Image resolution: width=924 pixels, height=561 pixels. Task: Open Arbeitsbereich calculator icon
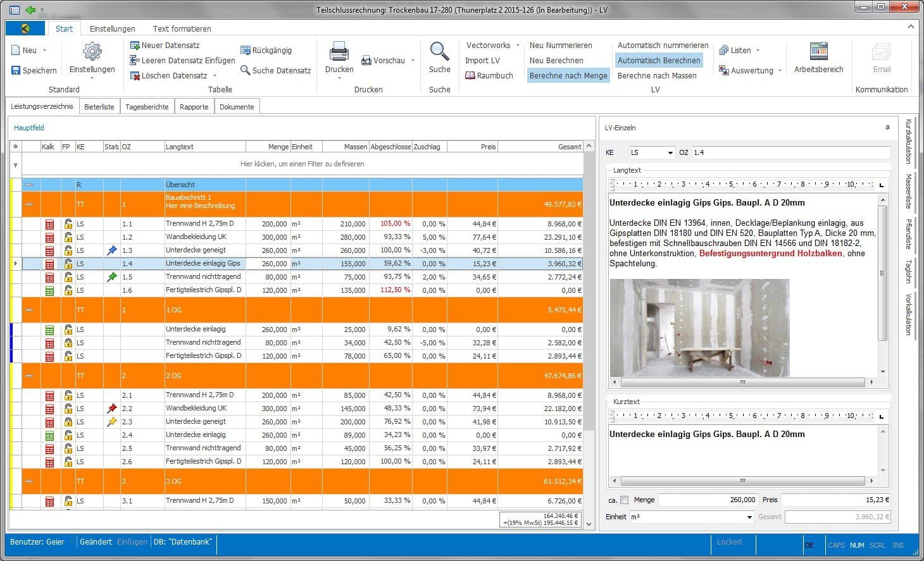[x=819, y=52]
